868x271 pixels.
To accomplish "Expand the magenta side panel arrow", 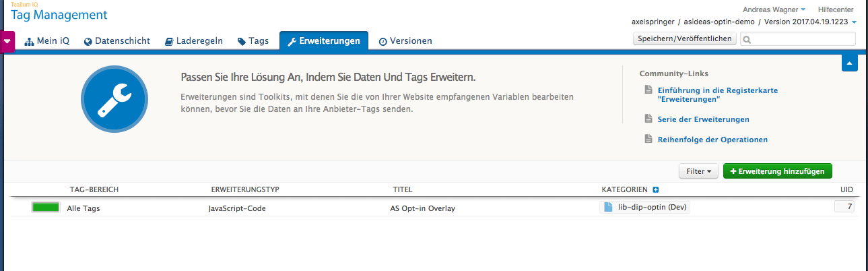I will click(7, 41).
